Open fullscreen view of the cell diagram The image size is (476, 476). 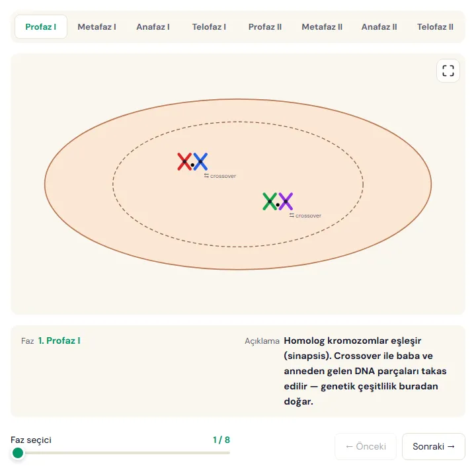448,71
